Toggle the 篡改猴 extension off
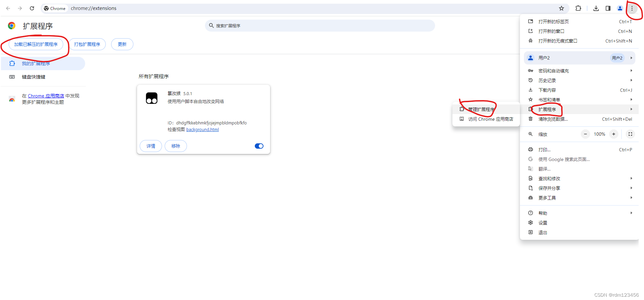Screen dimensions: 644x300 (259, 146)
